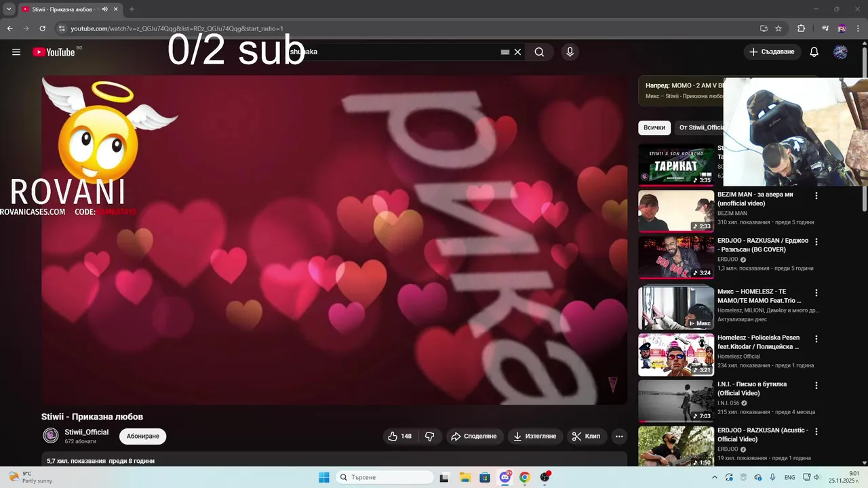Viewport: 868px width, 488px height.
Task: Open YouTube notifications bell
Action: tap(814, 52)
